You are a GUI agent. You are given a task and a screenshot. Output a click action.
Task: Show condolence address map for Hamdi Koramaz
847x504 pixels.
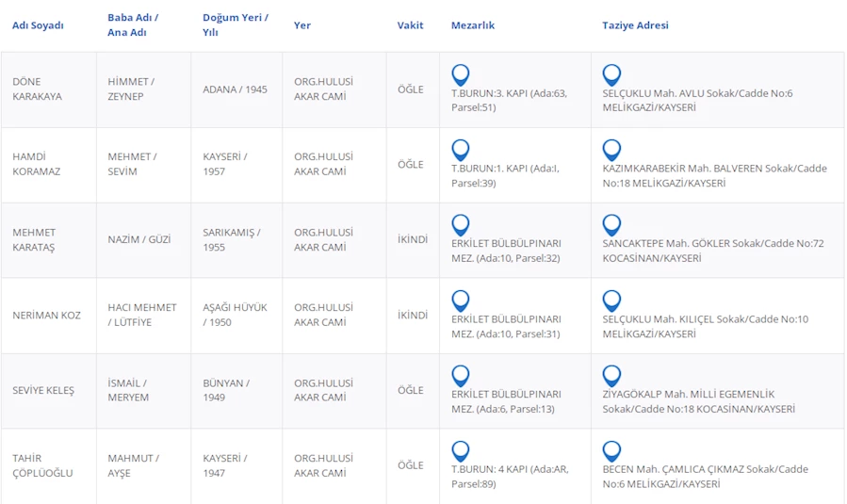(x=611, y=150)
